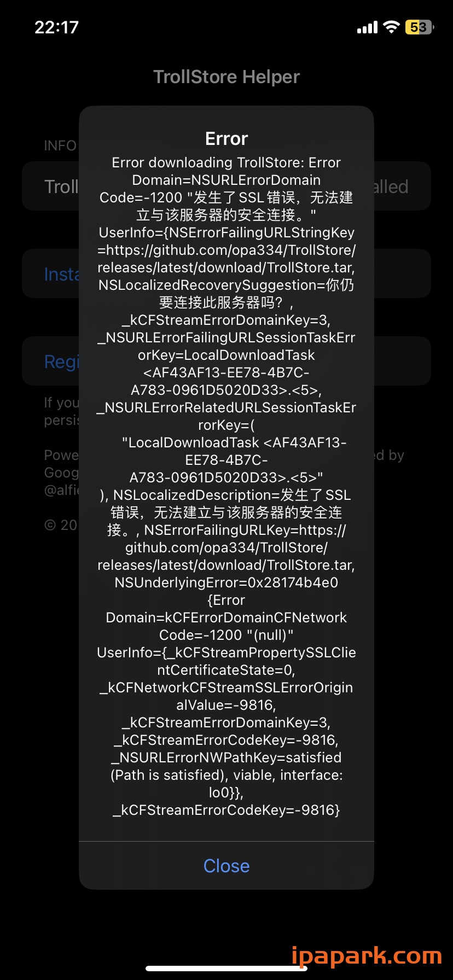Tap the copyright © text at left
Image resolution: width=453 pixels, height=980 pixels.
(60, 525)
